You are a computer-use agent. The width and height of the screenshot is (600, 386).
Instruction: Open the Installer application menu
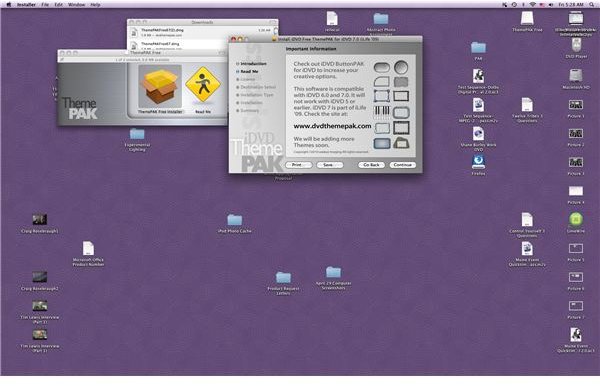[26, 5]
